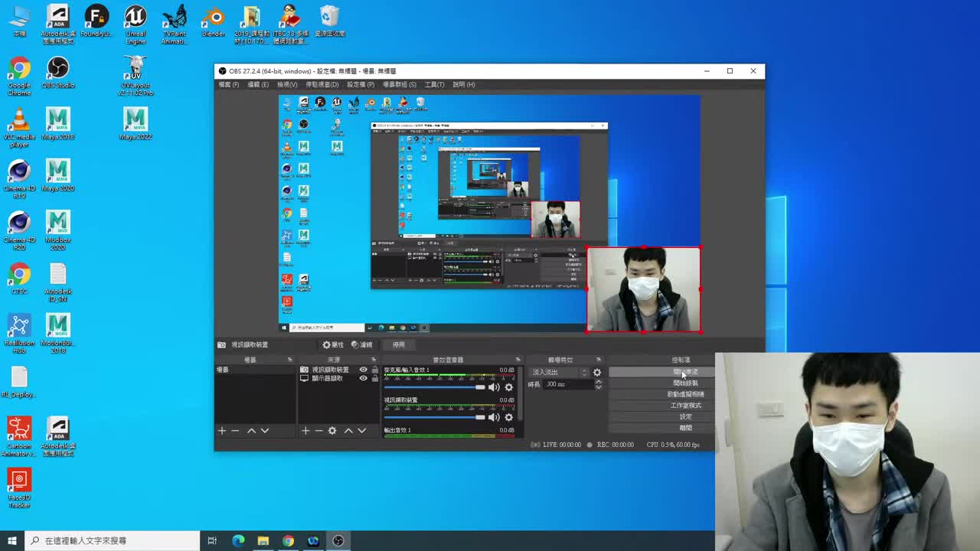Image resolution: width=980 pixels, height=551 pixels.
Task: Increase transition duration with up arrow
Action: pyautogui.click(x=599, y=381)
